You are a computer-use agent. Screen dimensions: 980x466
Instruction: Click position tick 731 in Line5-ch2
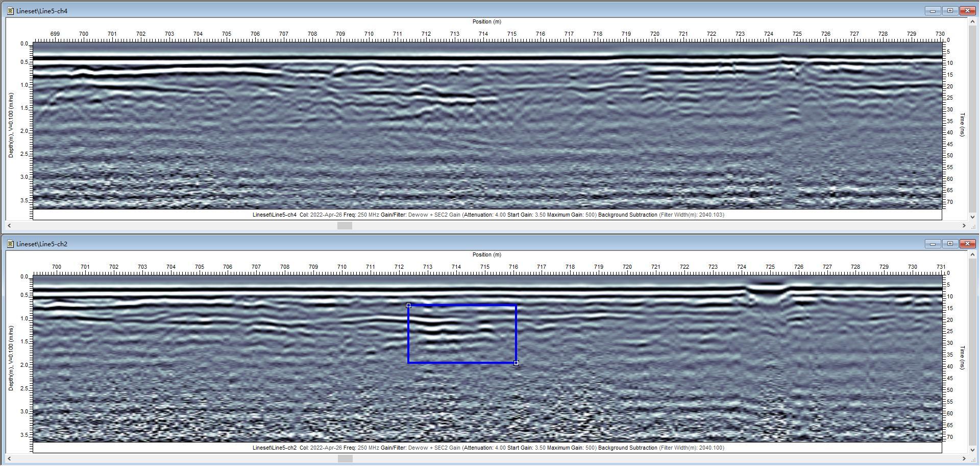click(941, 267)
